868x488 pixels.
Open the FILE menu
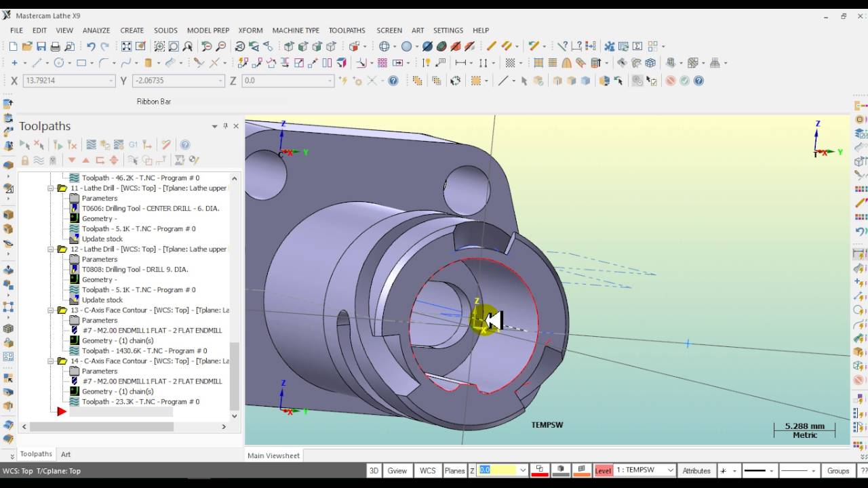pyautogui.click(x=17, y=30)
